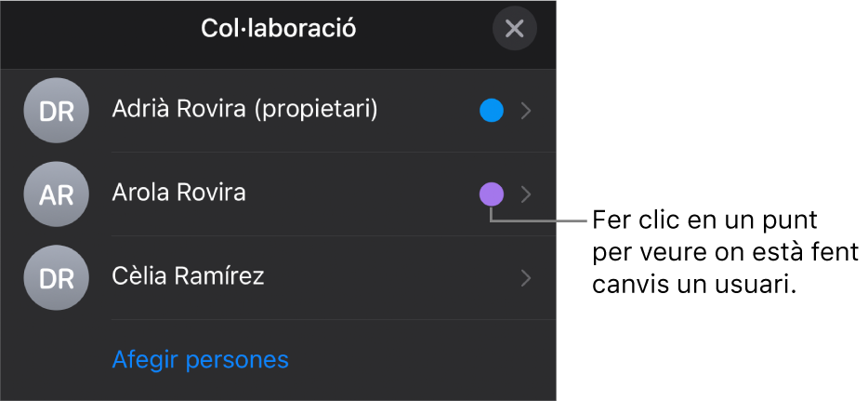This screenshot has height=401, width=868.
Task: Click empty area right of Afegir persones
Action: pyautogui.click(x=421, y=360)
